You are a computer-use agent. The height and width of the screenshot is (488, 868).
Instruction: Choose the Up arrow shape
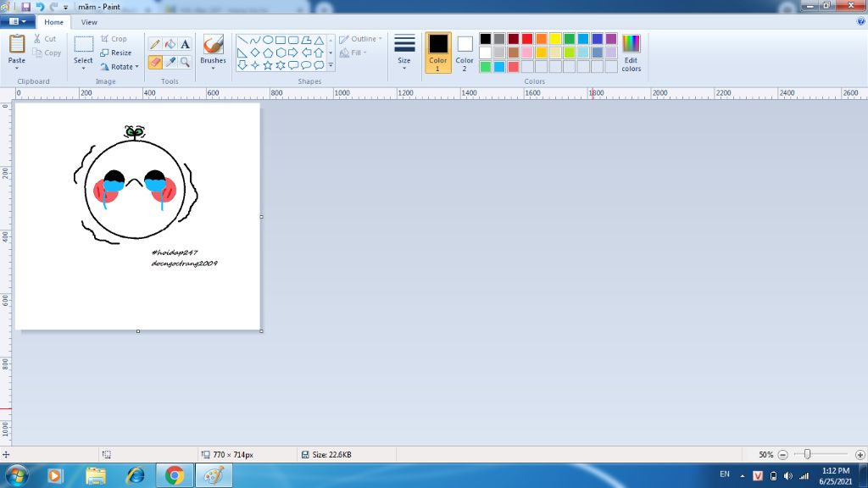[x=319, y=53]
